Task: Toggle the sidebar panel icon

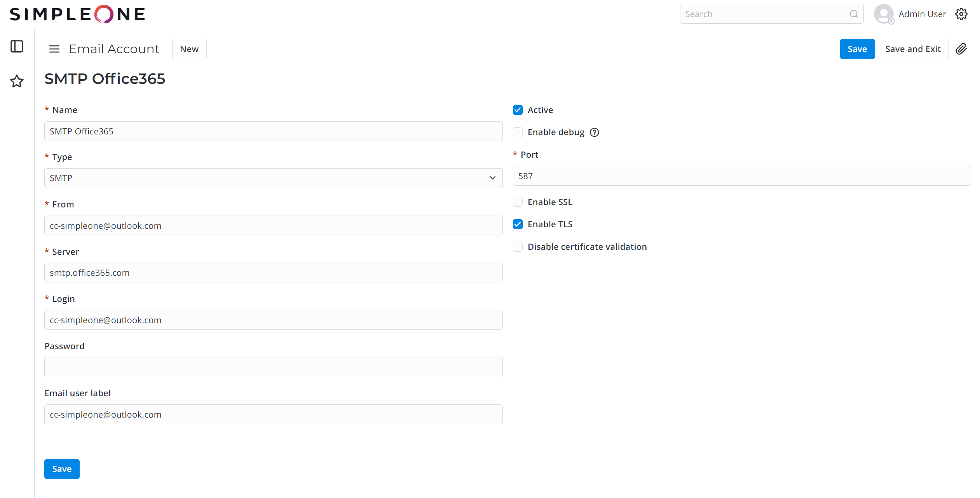Action: tap(17, 47)
